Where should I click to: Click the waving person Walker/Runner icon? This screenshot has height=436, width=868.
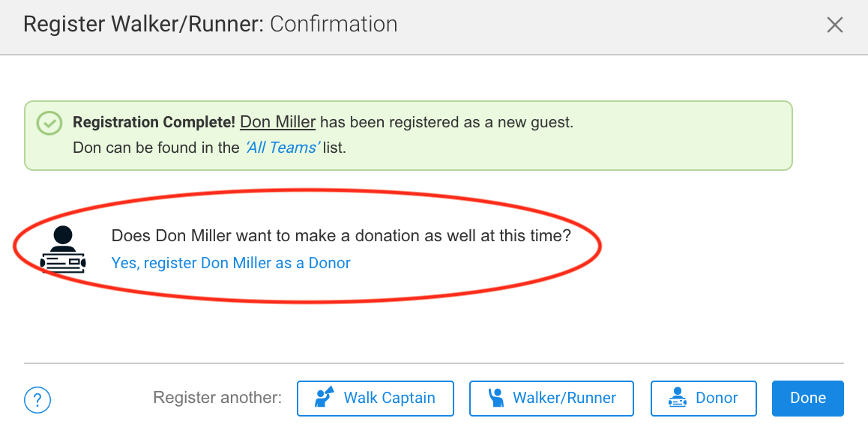click(x=495, y=398)
